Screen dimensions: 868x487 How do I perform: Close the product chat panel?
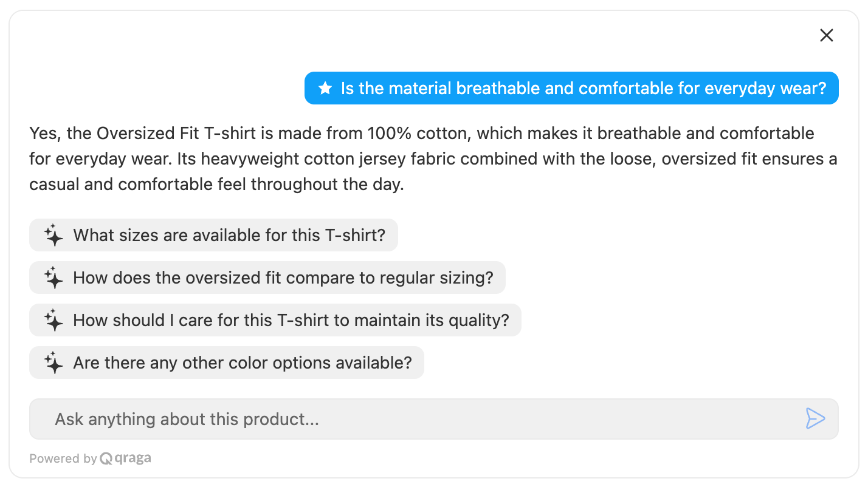point(826,35)
